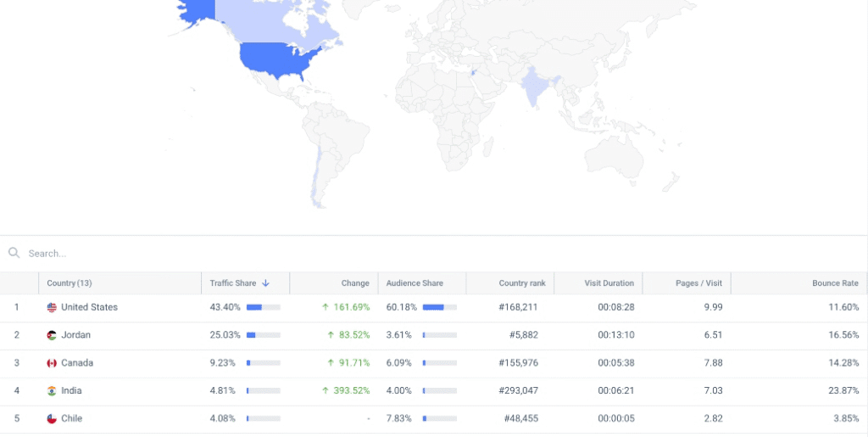Sort table by Change column
This screenshot has height=437, width=868.
[355, 283]
